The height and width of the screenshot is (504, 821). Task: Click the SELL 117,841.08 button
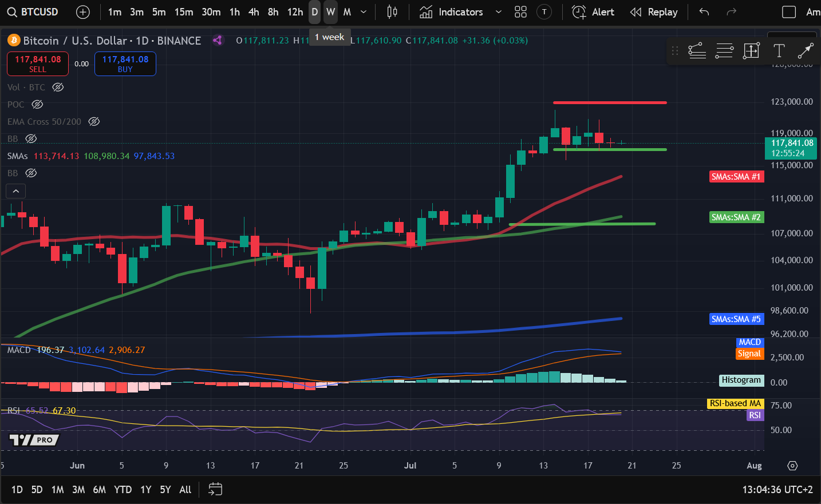[x=38, y=64]
